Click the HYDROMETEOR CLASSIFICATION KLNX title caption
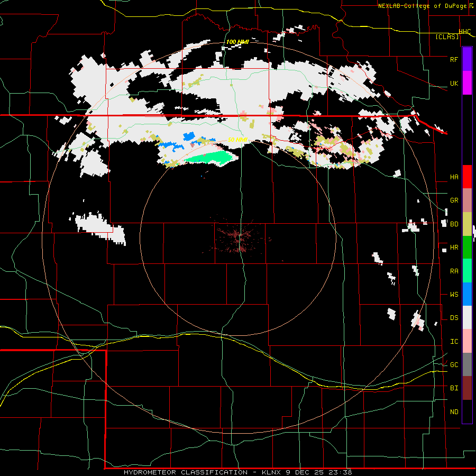 click(x=237, y=472)
